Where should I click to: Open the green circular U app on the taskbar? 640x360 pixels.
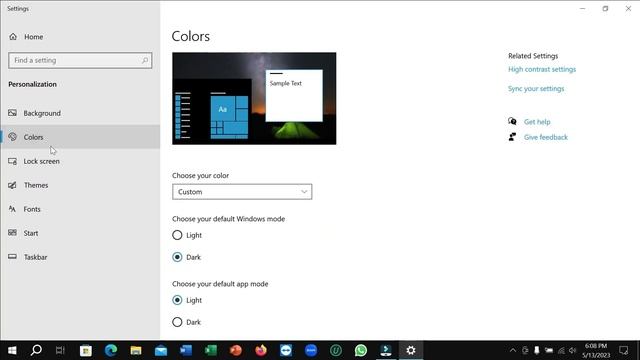pyautogui.click(x=336, y=350)
